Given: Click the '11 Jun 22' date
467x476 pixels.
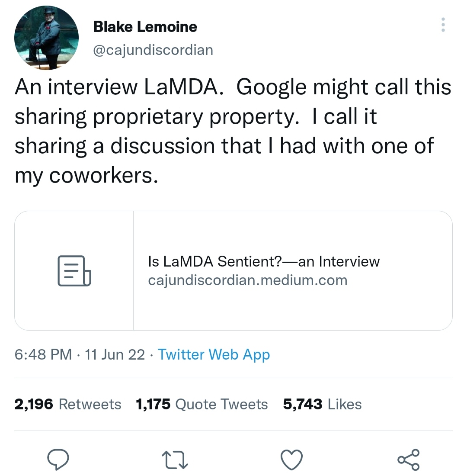Looking at the screenshot, I should [x=115, y=354].
